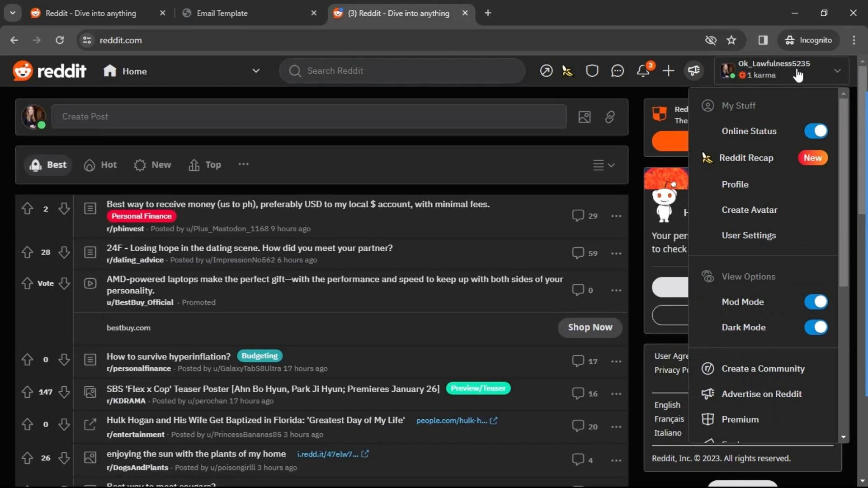Image resolution: width=868 pixels, height=488 pixels.
Task: Downvote the phinvest money post
Action: pyautogui.click(x=64, y=208)
